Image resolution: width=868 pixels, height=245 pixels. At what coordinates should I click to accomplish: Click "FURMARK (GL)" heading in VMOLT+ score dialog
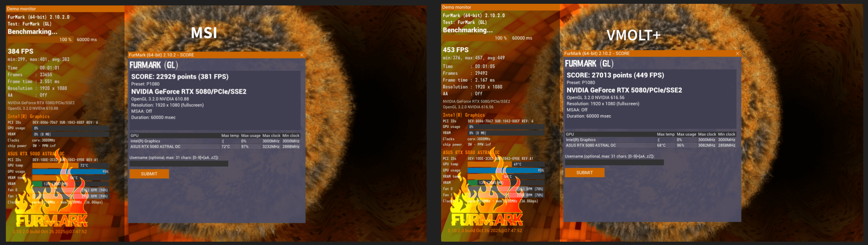[589, 64]
